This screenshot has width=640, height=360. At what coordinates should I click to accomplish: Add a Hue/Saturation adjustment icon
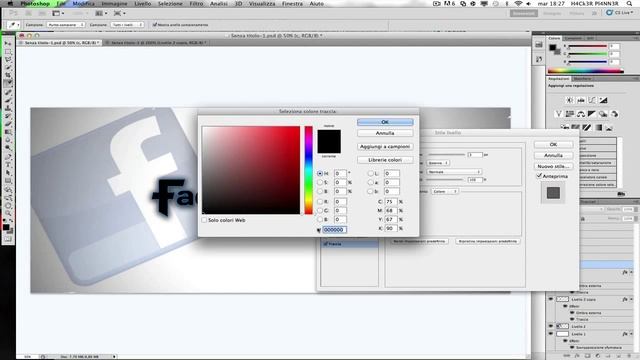click(x=570, y=114)
